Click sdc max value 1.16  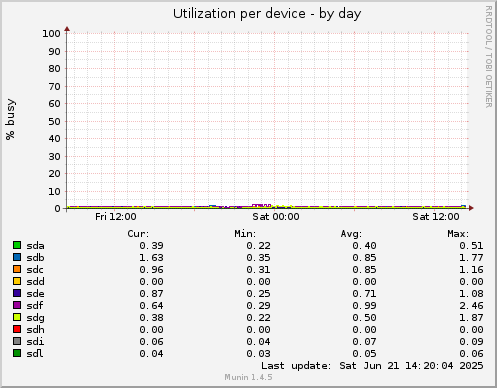pos(471,270)
